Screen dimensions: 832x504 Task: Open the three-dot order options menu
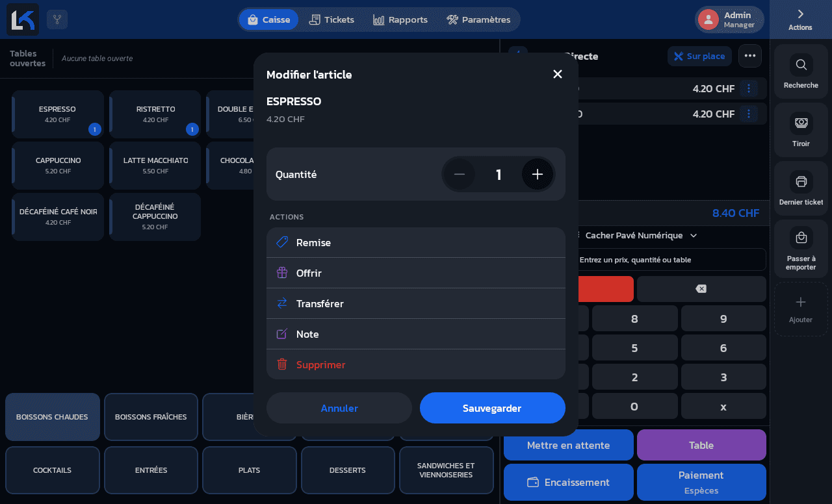(749, 56)
